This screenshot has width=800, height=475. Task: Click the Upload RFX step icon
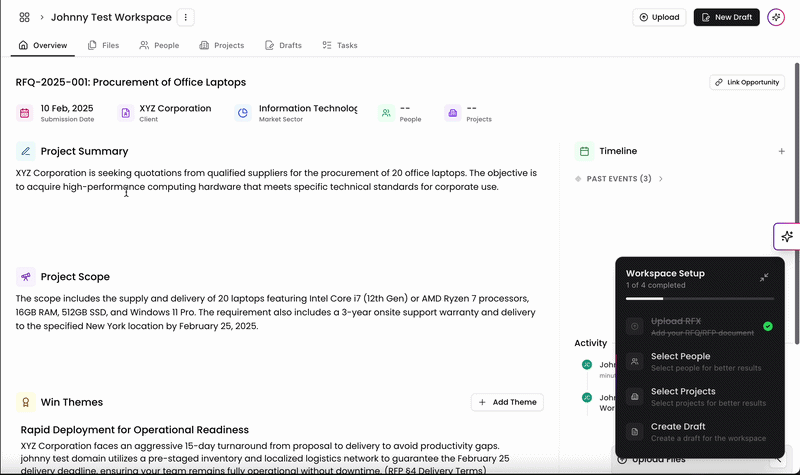pos(635,326)
